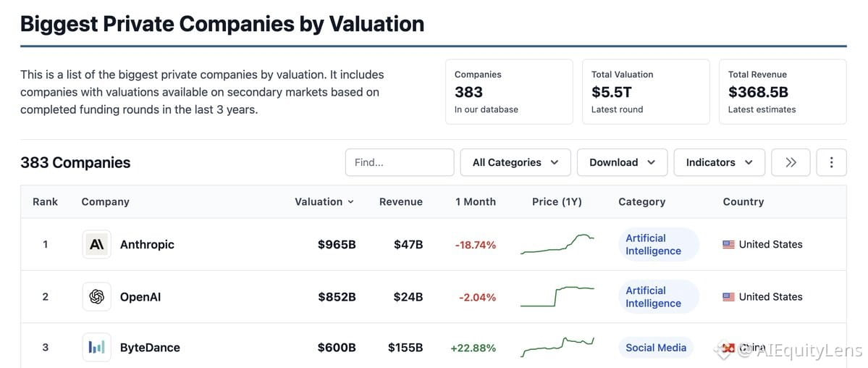Click the 1 Month column header
Image resolution: width=868 pixels, height=368 pixels.
(476, 201)
